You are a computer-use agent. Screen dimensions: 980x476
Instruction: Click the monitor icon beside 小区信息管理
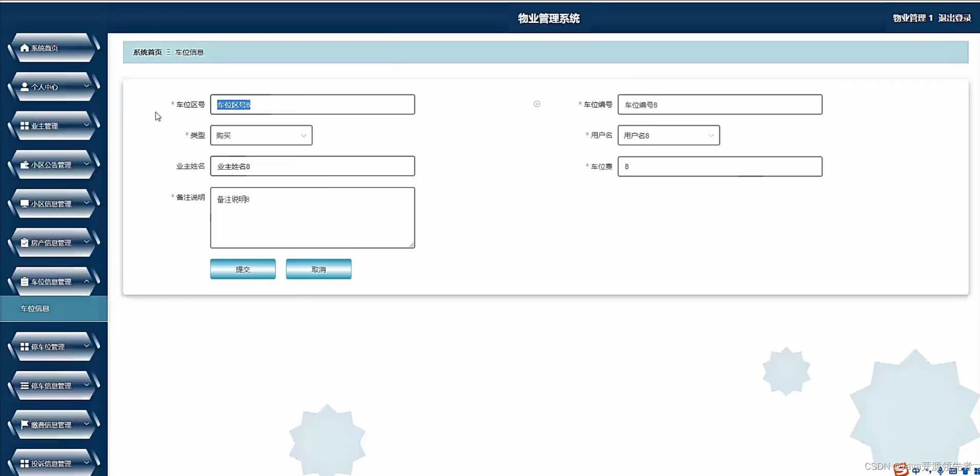pos(24,203)
